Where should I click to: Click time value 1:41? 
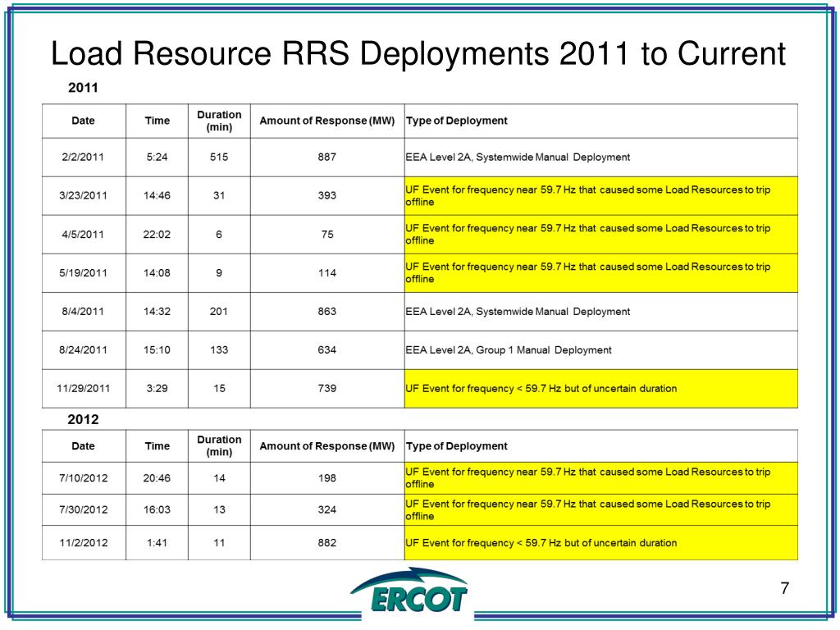tap(157, 543)
